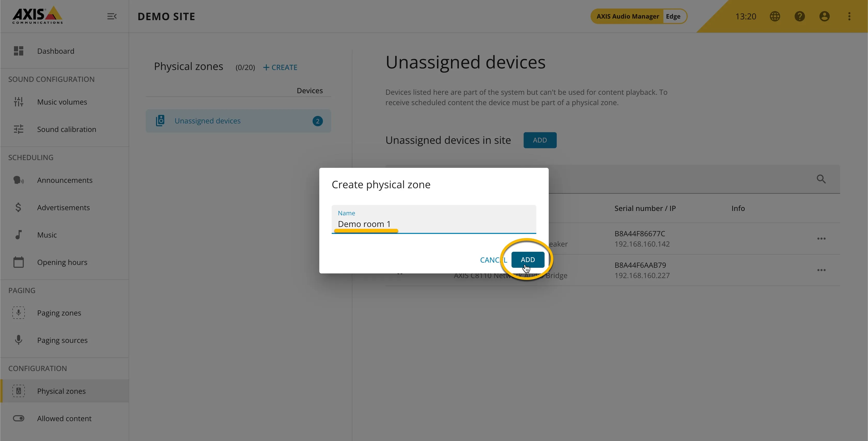868x441 pixels.
Task: Click IP address 192.168.160.142
Action: [642, 244]
